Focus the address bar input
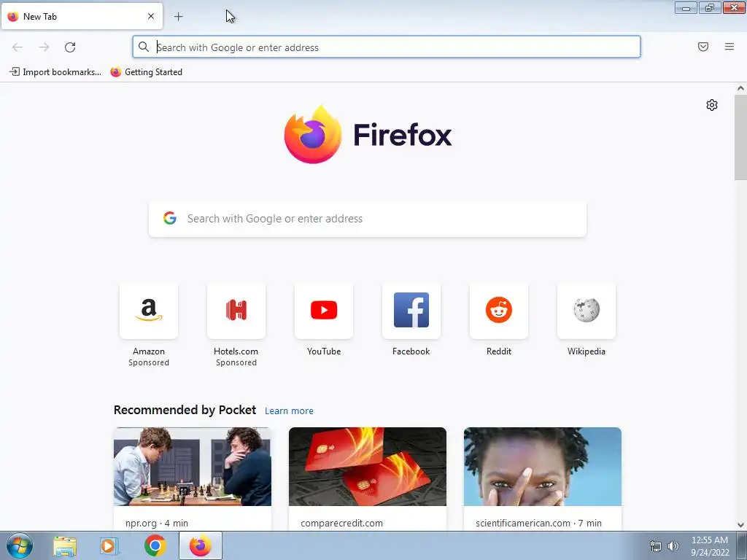Screen dimensions: 747x560 point(387,47)
